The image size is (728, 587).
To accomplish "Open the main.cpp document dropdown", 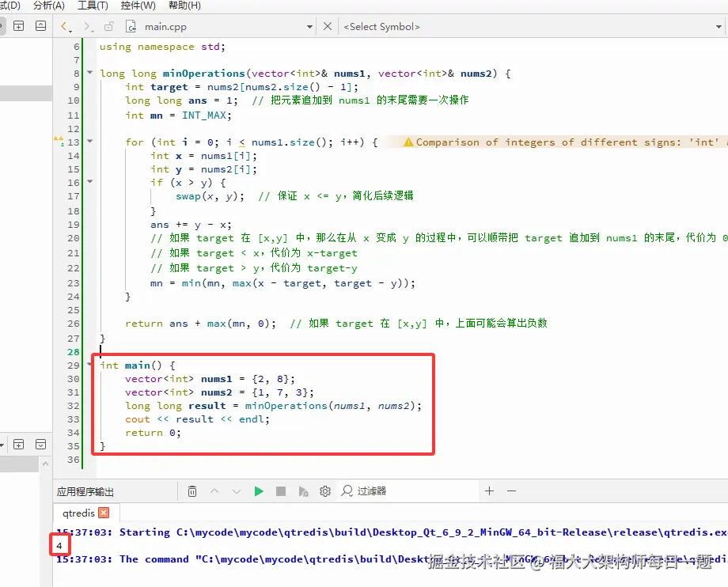I will point(309,27).
